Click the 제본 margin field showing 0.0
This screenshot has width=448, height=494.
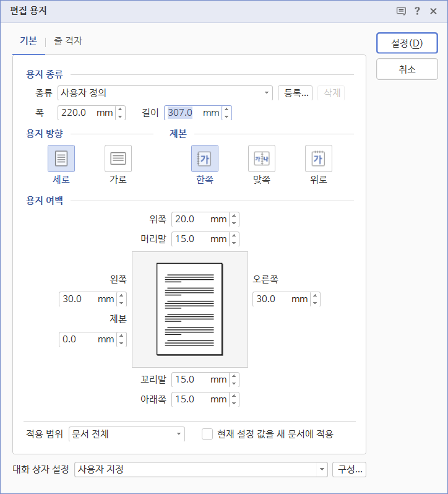[88, 339]
